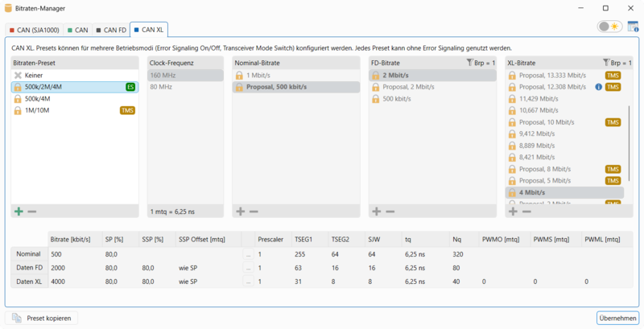
Task: Click the blue info icon on 12.308 Mbit/s
Action: (x=599, y=87)
